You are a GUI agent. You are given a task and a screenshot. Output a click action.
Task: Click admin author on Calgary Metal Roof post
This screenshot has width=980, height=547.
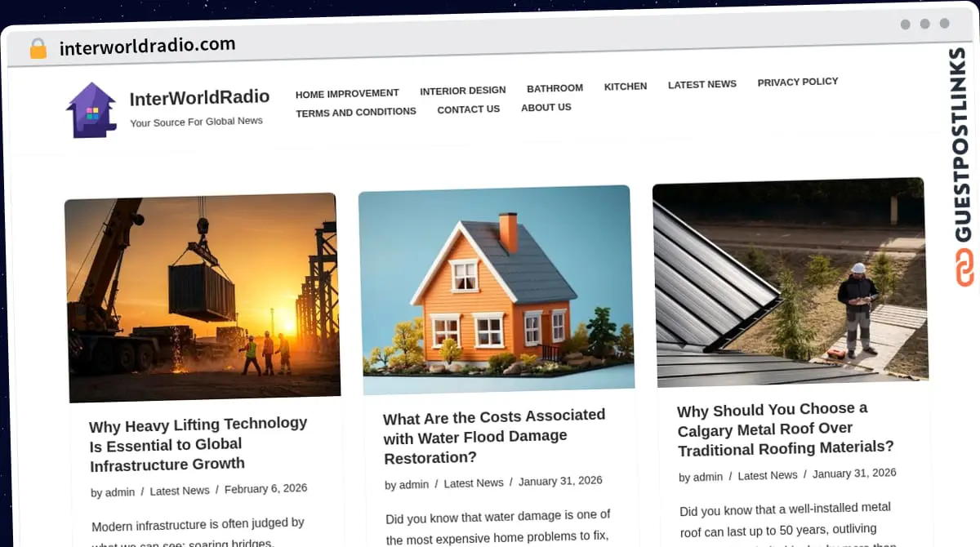click(x=708, y=477)
